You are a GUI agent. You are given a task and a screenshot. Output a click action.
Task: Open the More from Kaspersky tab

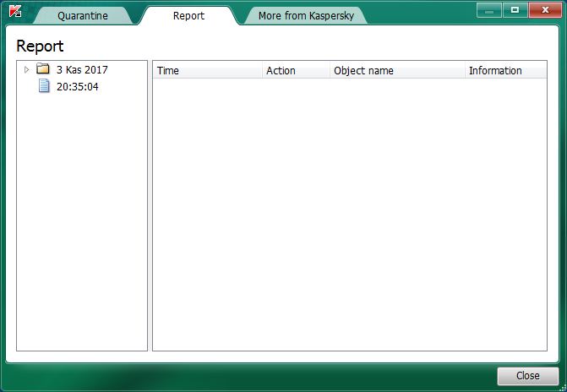tap(306, 15)
